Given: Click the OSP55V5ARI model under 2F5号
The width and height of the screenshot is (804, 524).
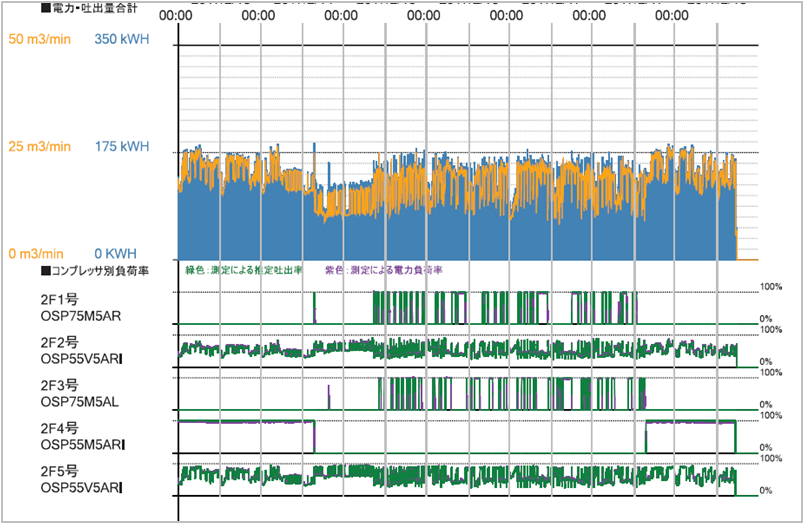Looking at the screenshot, I should coord(82,488).
